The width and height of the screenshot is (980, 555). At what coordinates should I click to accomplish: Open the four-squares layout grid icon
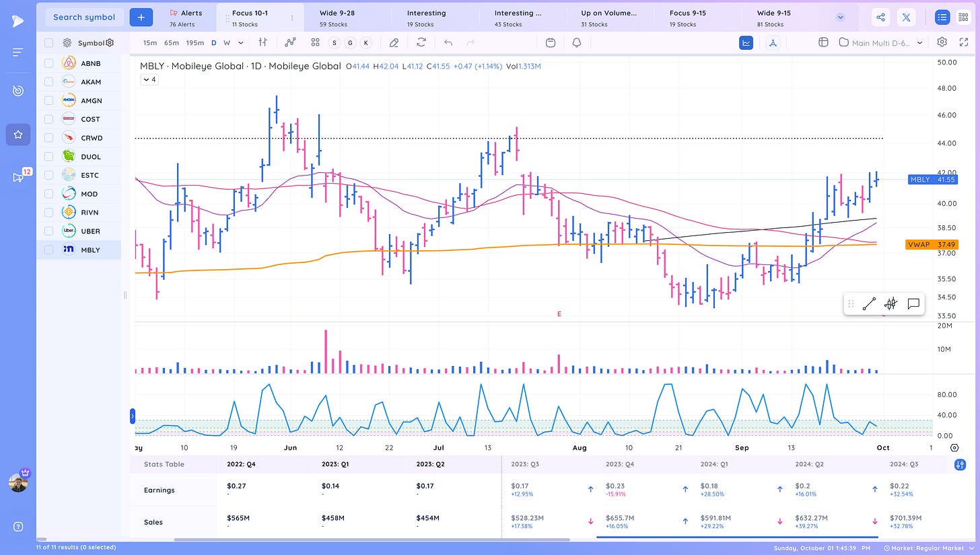(x=315, y=42)
